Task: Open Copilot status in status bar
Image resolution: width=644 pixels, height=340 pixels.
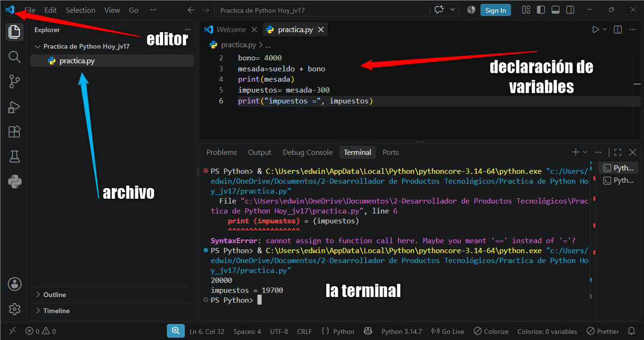Action: [368, 331]
